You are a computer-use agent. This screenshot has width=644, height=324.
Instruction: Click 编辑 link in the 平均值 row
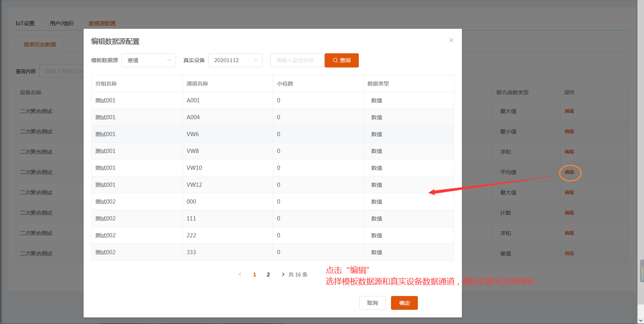pos(569,172)
